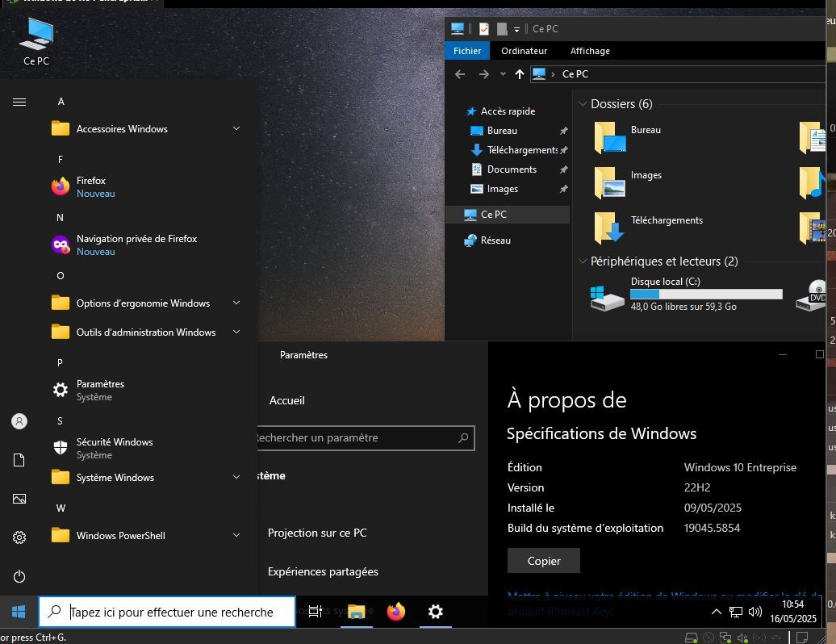836x644 pixels.
Task: Open Disque local (C:) drive
Action: coord(687,294)
